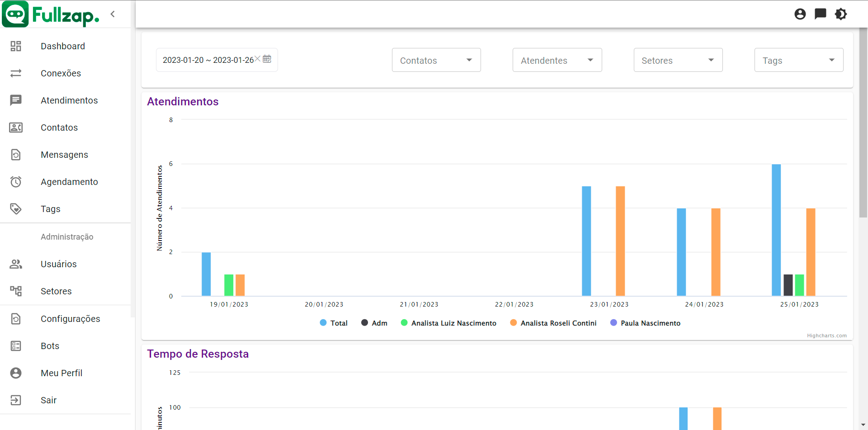
Task: Click the Tags label icon in sidebar
Action: point(16,209)
